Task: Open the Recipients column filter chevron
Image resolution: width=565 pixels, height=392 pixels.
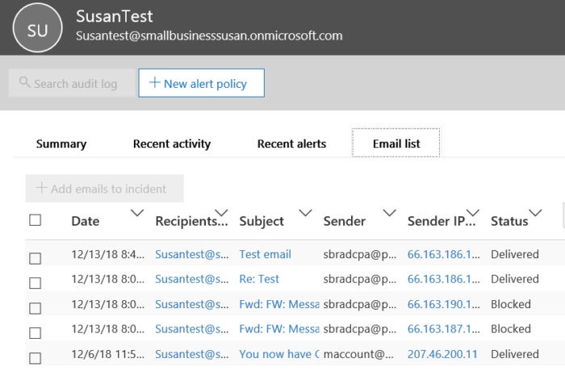Action: [221, 213]
